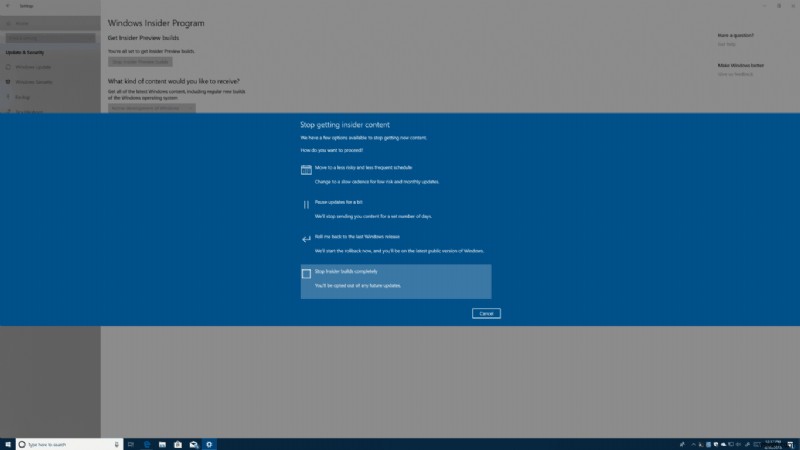
Task: Open Task View from the taskbar
Action: [131, 444]
